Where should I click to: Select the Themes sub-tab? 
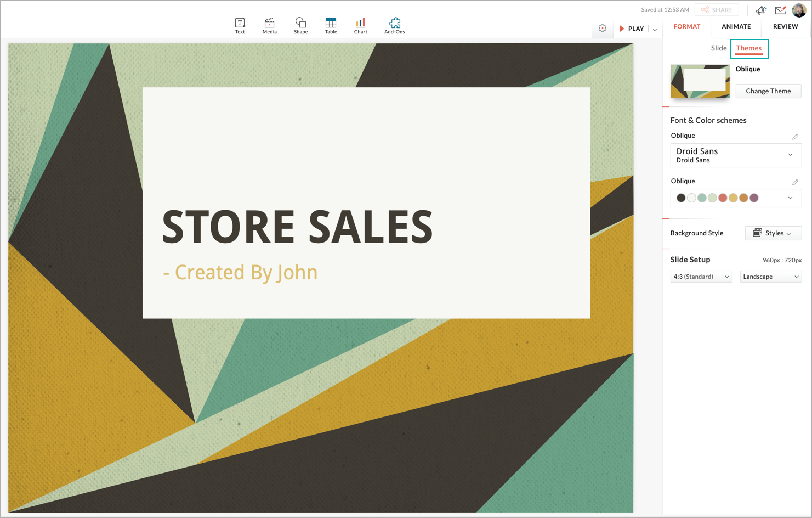[x=749, y=48]
